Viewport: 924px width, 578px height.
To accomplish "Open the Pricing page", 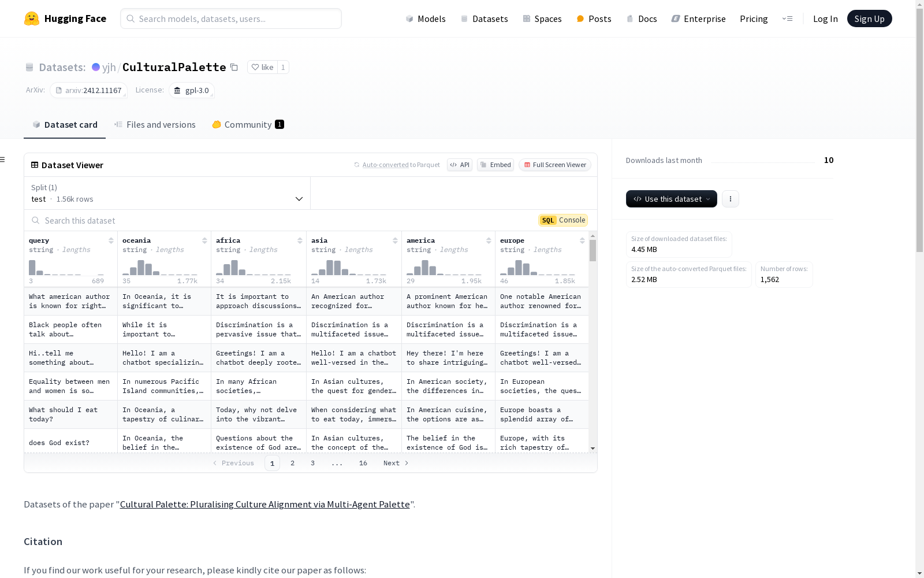I will pyautogui.click(x=754, y=18).
